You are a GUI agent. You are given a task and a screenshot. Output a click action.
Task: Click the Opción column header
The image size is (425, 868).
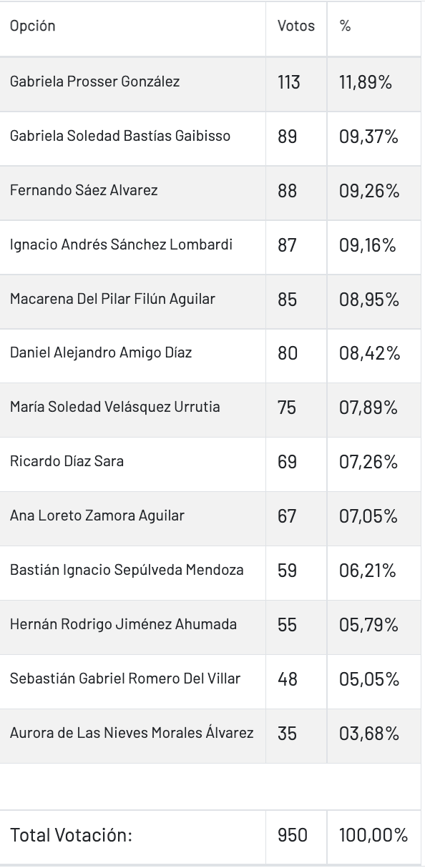pyautogui.click(x=33, y=26)
